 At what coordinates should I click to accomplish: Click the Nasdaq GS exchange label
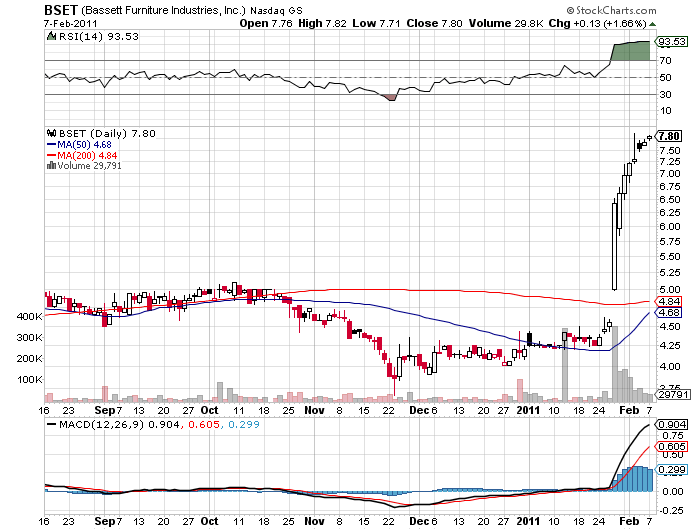tap(276, 10)
